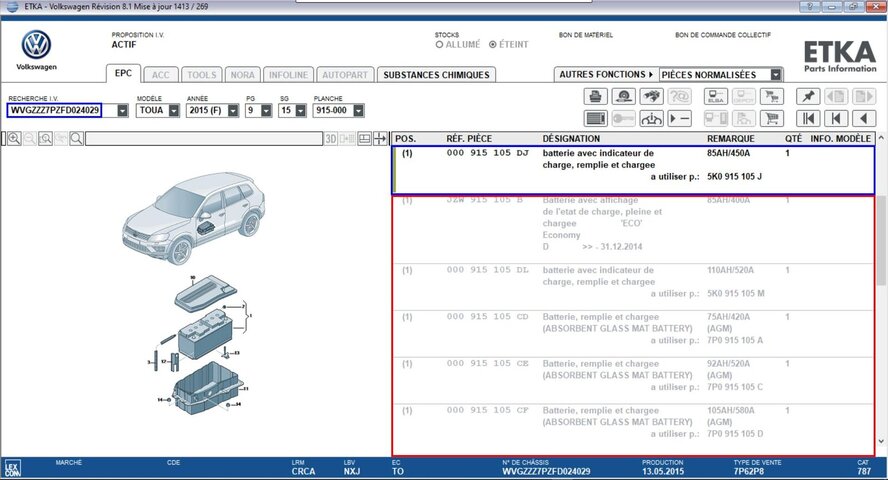Click the pushpin icon
Viewport: 888px width, 480px height.
808,96
